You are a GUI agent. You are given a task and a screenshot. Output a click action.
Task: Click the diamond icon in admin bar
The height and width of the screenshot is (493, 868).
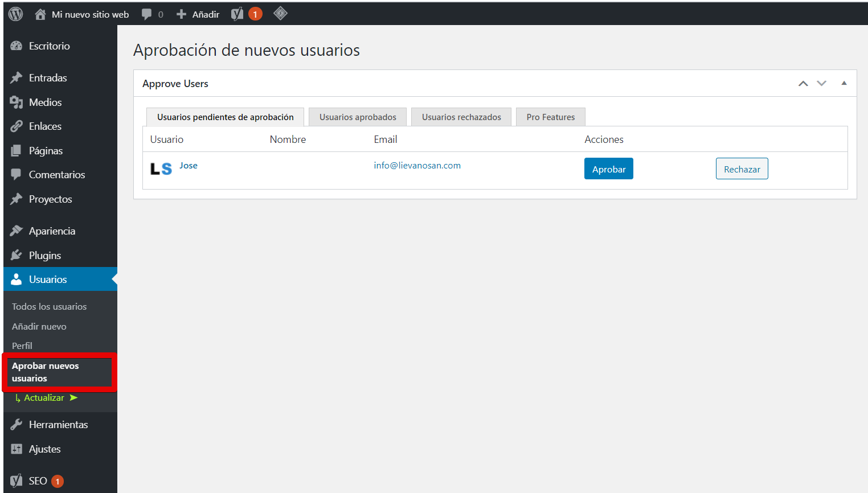[x=280, y=13]
